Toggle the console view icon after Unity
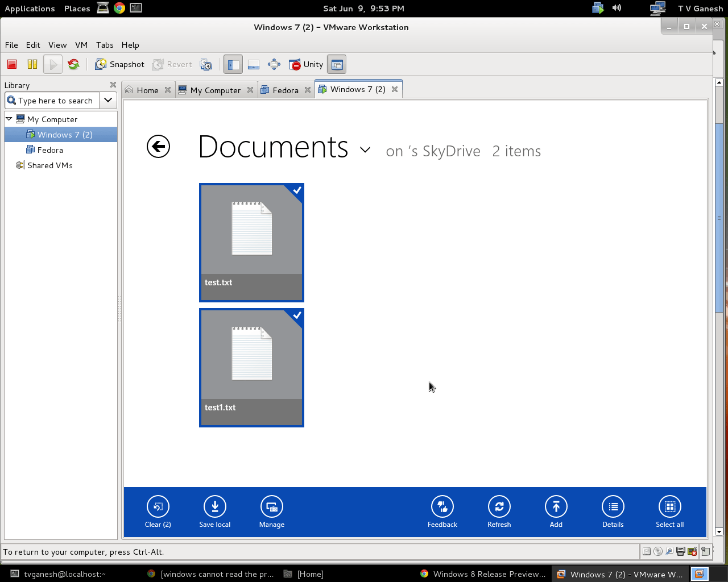 (337, 64)
